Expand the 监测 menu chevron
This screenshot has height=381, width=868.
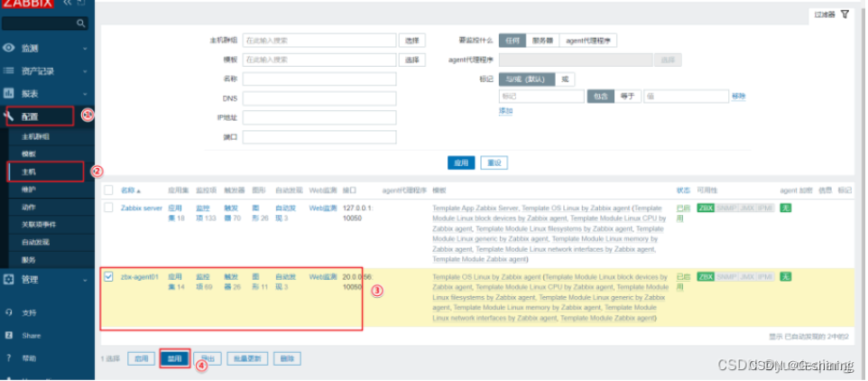pyautogui.click(x=85, y=49)
